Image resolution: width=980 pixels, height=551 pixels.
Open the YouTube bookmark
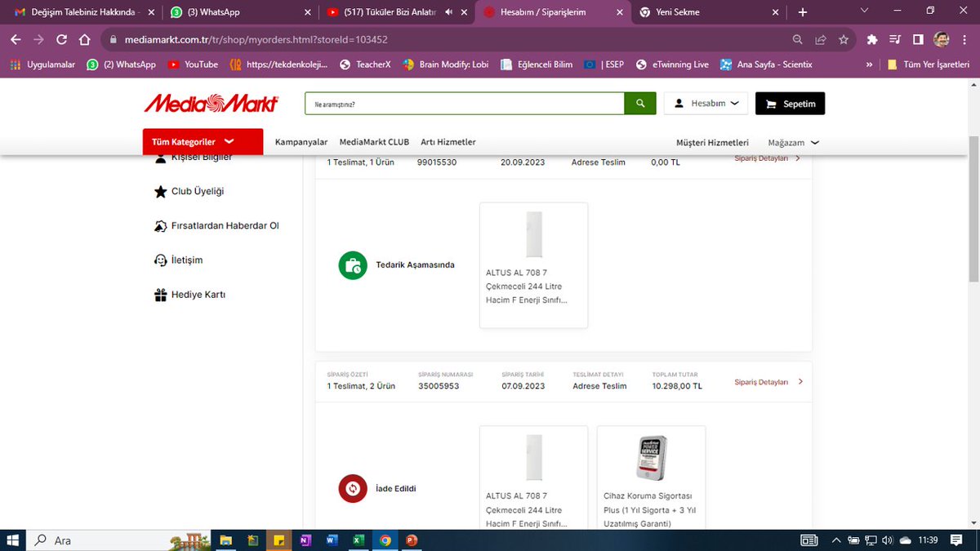point(193,64)
